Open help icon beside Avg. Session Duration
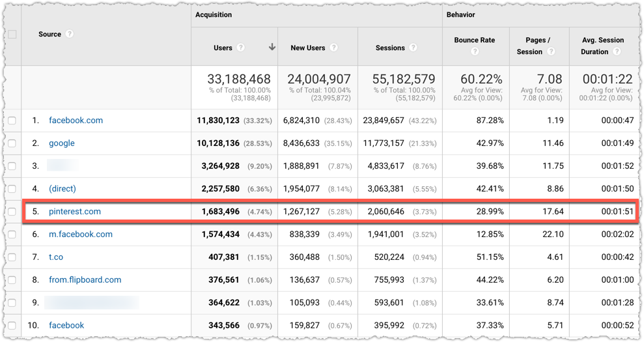 coord(617,51)
